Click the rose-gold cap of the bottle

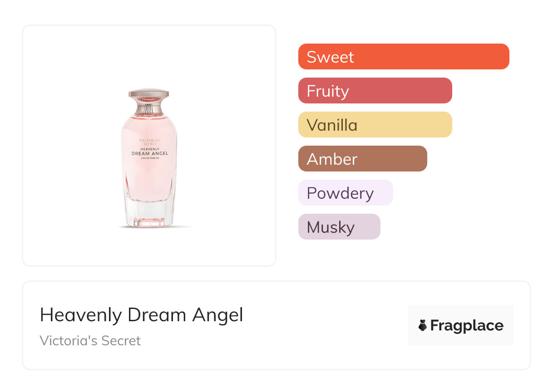(x=149, y=94)
